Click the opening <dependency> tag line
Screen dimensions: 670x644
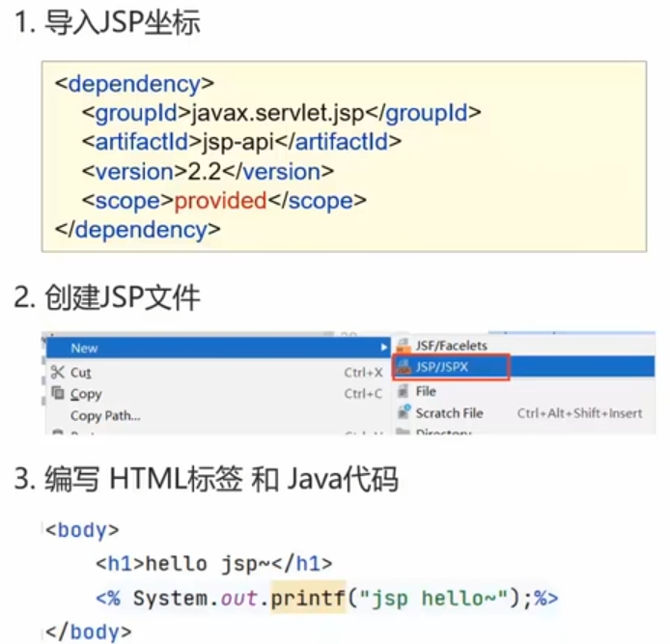(134, 84)
